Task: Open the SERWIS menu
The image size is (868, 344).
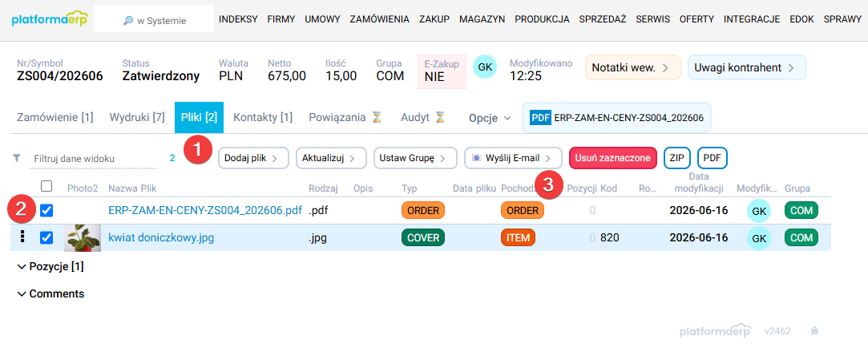Action: click(x=652, y=19)
